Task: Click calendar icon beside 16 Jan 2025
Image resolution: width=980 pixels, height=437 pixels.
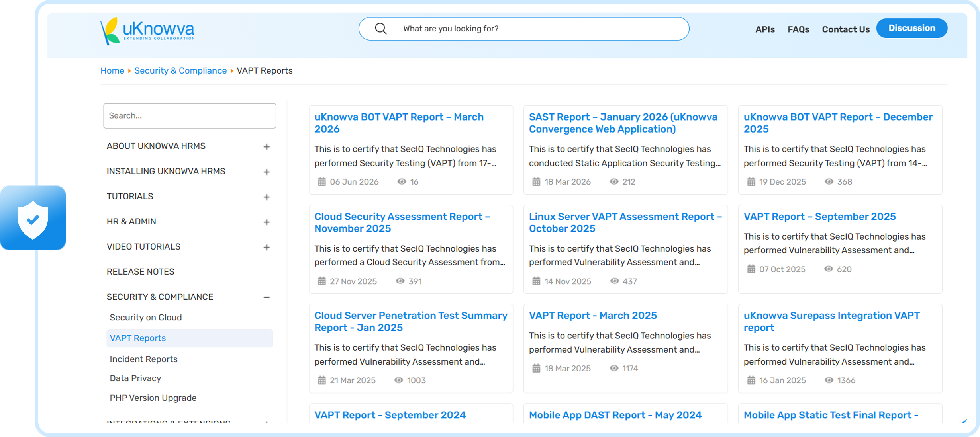Action: coord(751,380)
